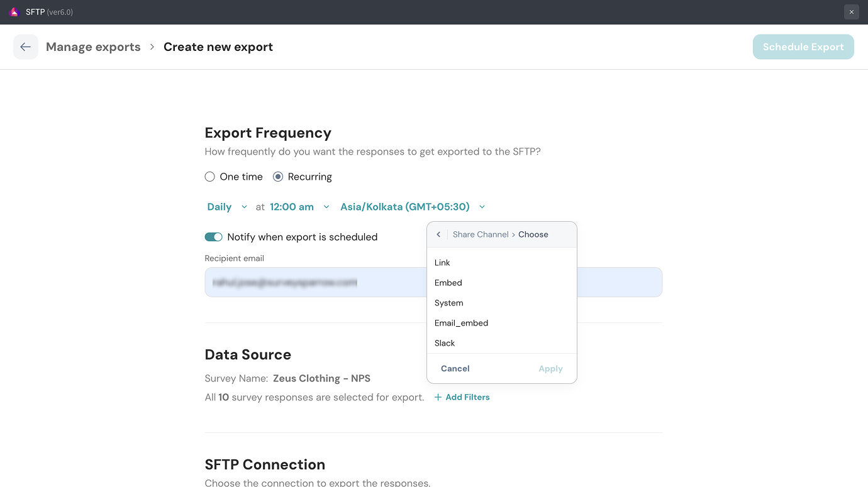This screenshot has width=868, height=487.
Task: Disable Notify when export is scheduled toggle
Action: (x=214, y=237)
